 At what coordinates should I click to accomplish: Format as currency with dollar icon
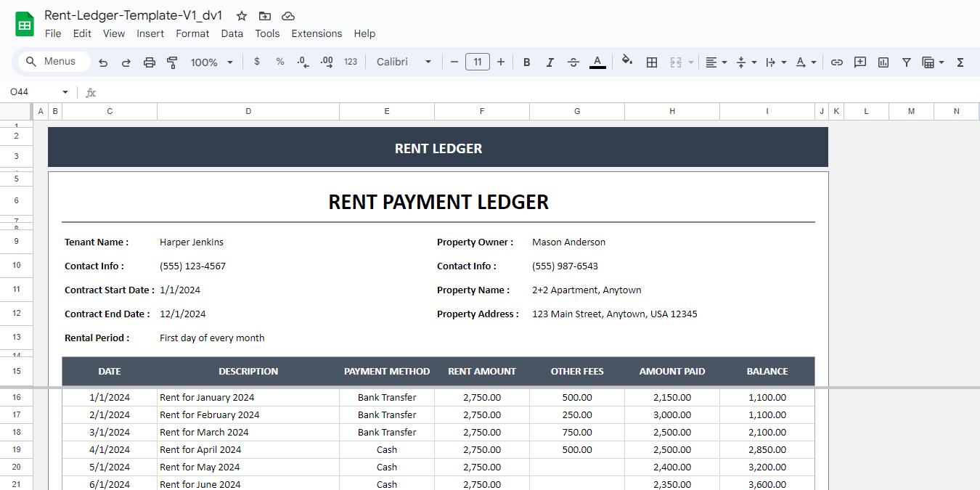point(257,62)
